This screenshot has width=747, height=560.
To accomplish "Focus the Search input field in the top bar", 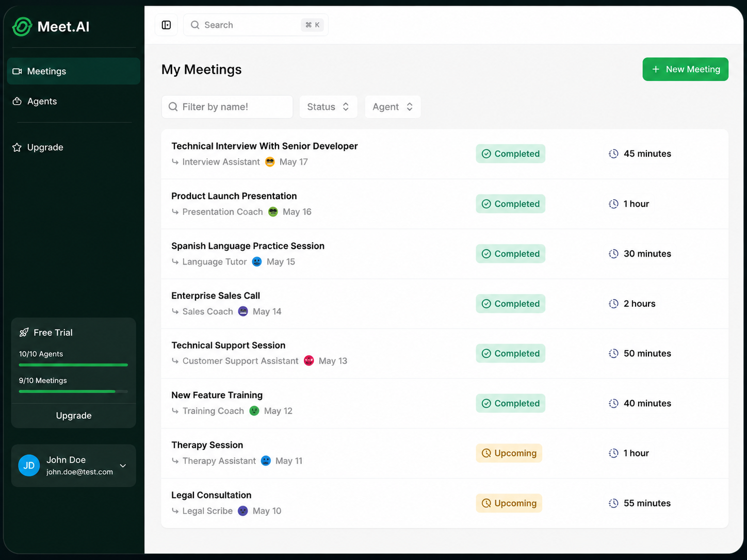I will 256,25.
